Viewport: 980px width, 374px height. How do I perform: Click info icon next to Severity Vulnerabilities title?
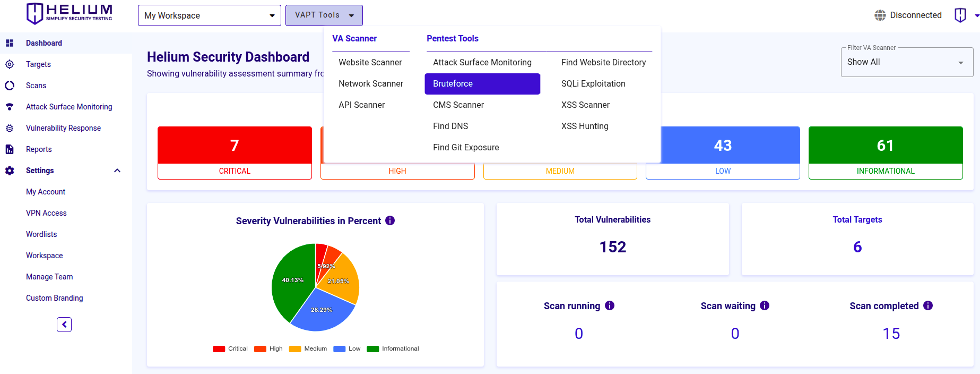(x=390, y=220)
